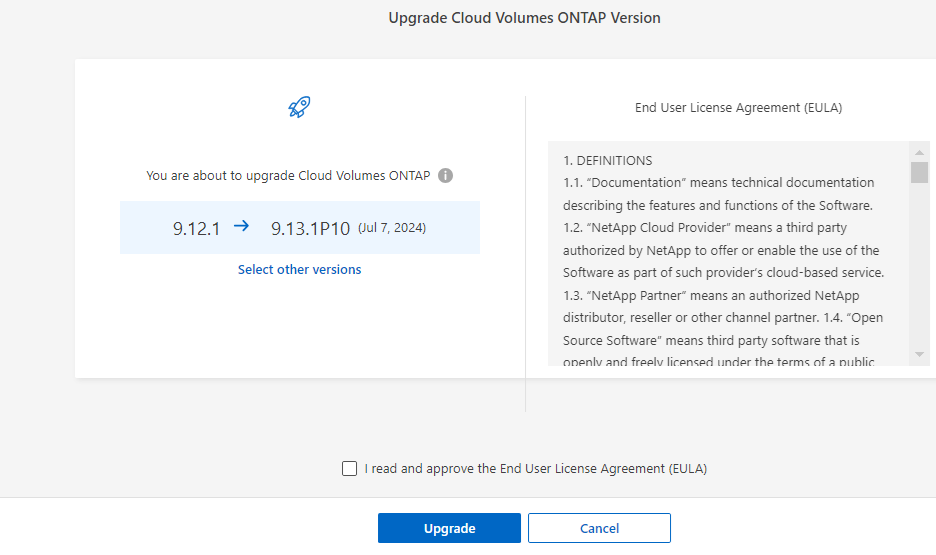
Task: Open the Select other versions link
Action: click(300, 269)
